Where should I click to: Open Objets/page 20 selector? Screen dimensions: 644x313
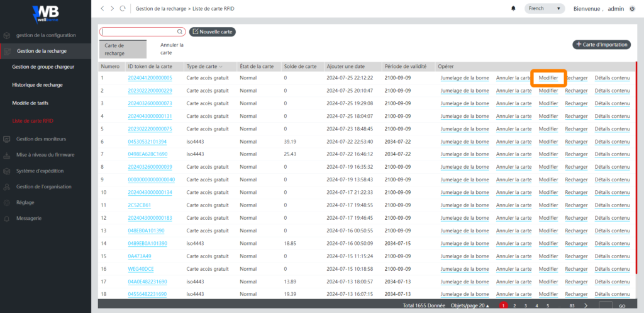click(470, 306)
